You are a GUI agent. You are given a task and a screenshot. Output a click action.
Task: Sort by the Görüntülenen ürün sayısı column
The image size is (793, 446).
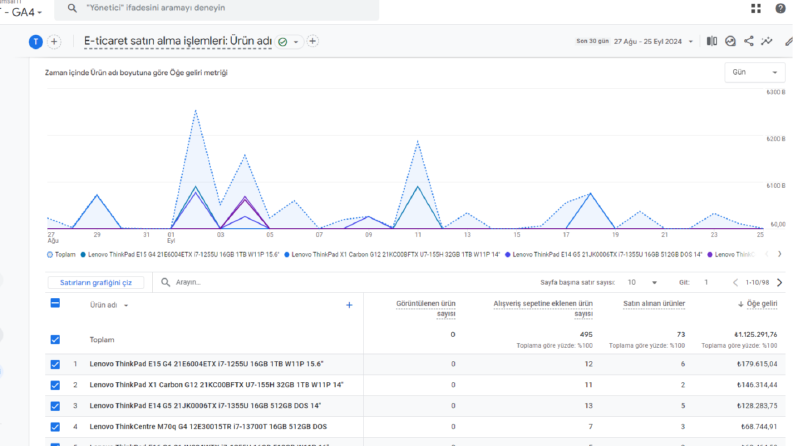tap(425, 308)
